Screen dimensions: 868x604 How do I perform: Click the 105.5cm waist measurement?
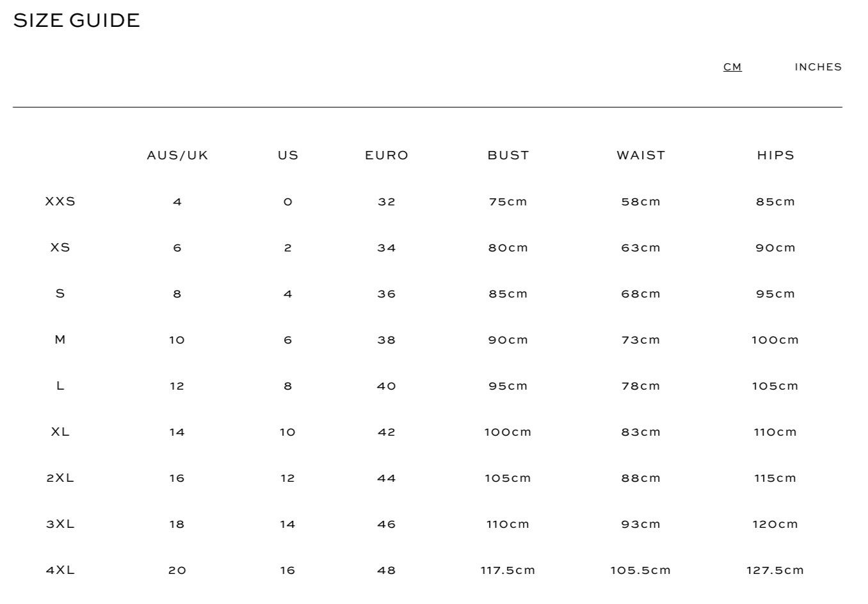pos(640,570)
